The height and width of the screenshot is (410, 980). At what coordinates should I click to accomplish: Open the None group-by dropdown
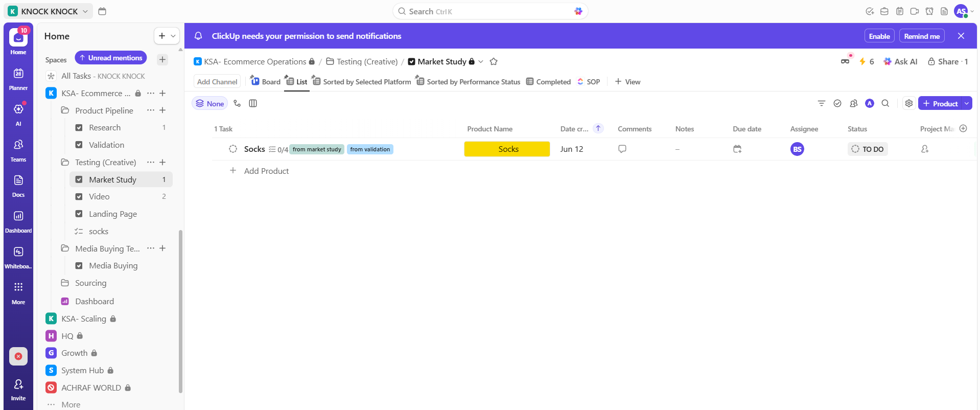pos(210,104)
